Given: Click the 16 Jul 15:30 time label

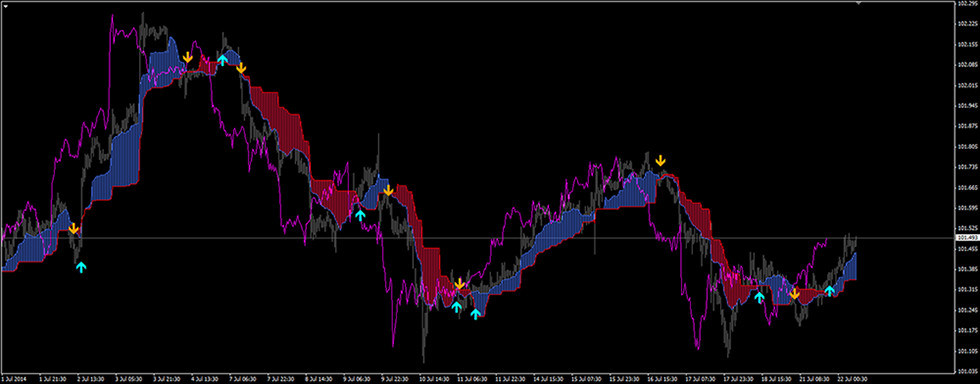Looking at the screenshot, I should pyautogui.click(x=661, y=378).
